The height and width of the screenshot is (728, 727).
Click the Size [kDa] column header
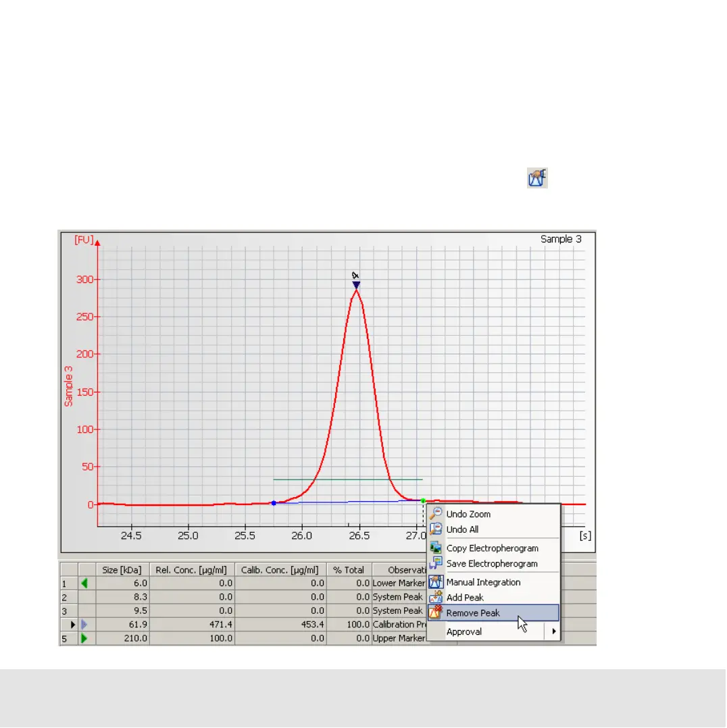pyautogui.click(x=122, y=570)
